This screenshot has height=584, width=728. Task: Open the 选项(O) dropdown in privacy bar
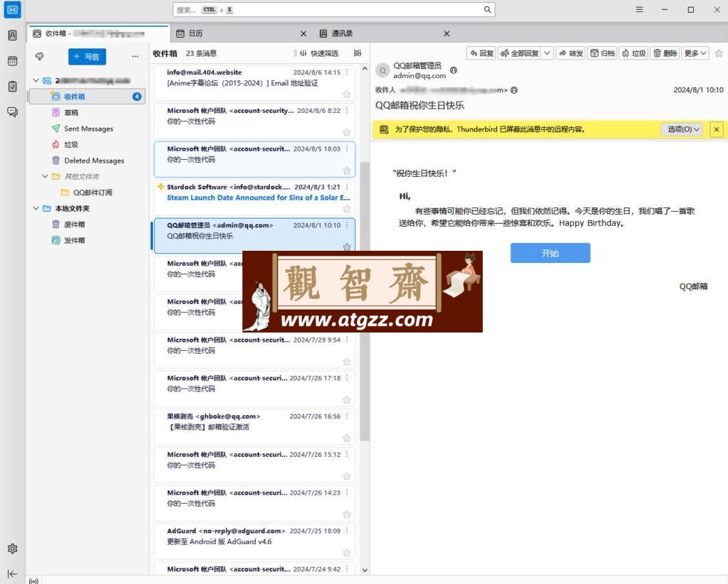click(682, 129)
